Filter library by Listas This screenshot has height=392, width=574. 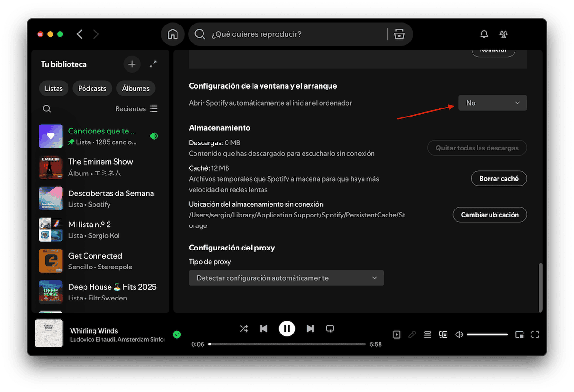click(x=54, y=88)
